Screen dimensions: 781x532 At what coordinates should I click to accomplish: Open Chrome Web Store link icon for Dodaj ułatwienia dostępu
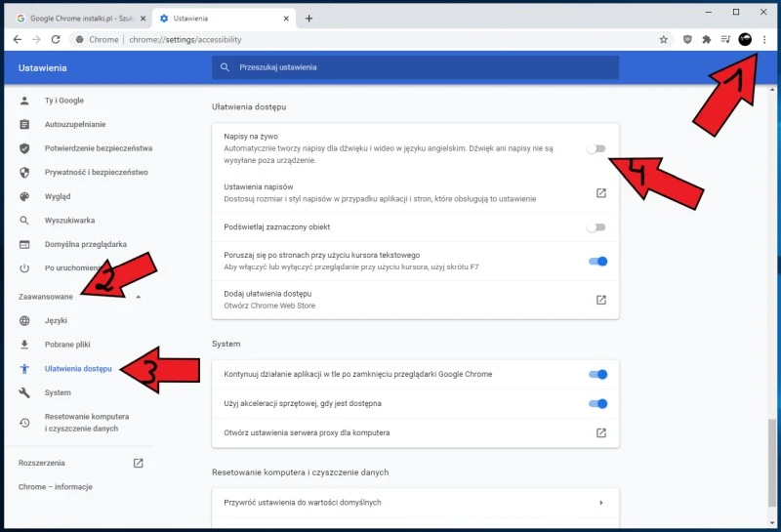pyautogui.click(x=601, y=300)
